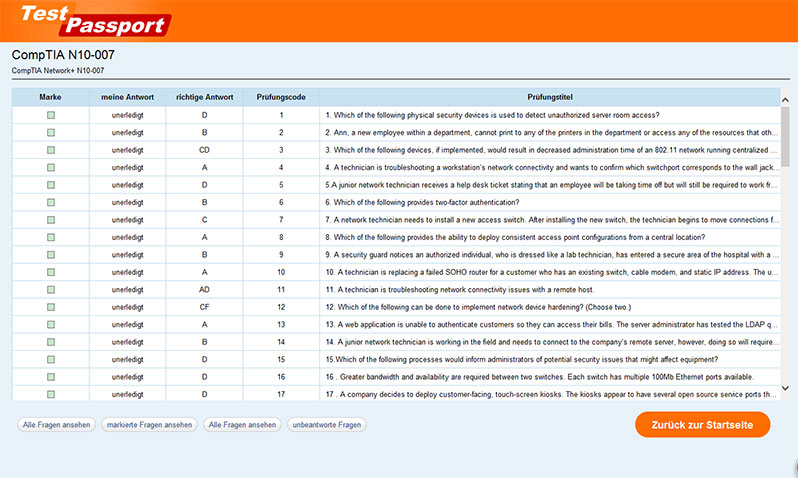Click the scrollbar up arrow
This screenshot has height=478, width=798.
pos(785,100)
